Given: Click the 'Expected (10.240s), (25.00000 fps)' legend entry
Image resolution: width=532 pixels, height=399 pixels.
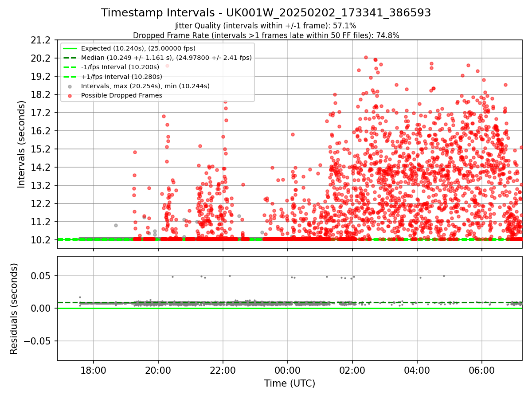Looking at the screenshot, I should click(138, 48).
